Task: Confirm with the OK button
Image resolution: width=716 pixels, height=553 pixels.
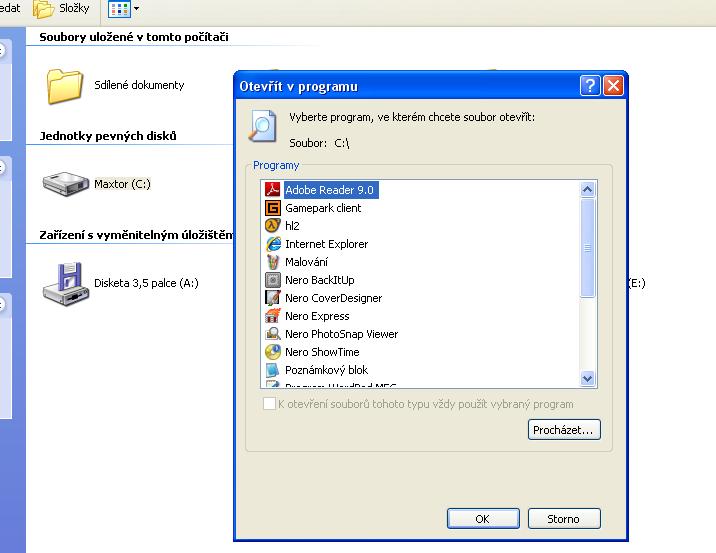Action: point(483,519)
